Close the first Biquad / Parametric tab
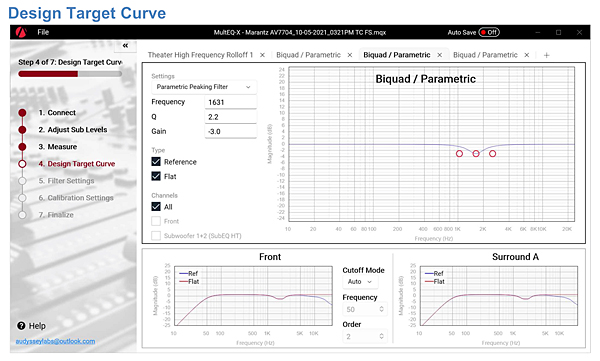Screen dimensions: 600x361 pos(350,55)
